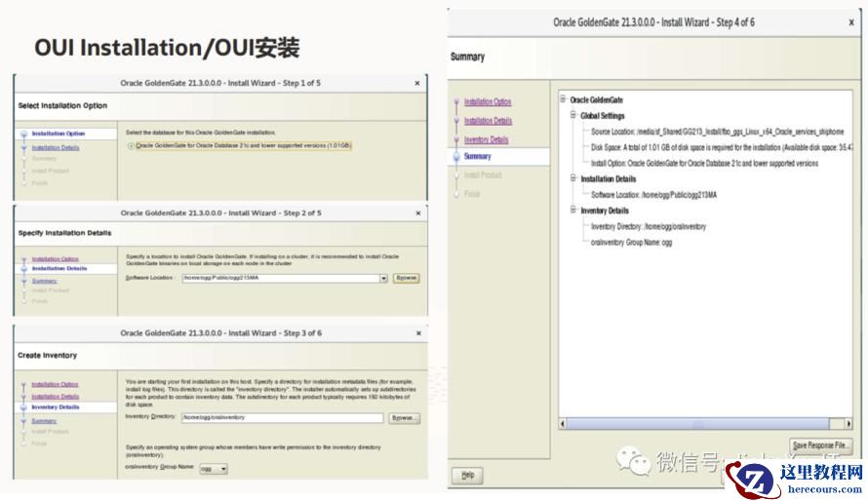Open Installation Details link in Step 3 wizard
Viewport: 868px width, 501px height.
[56, 397]
